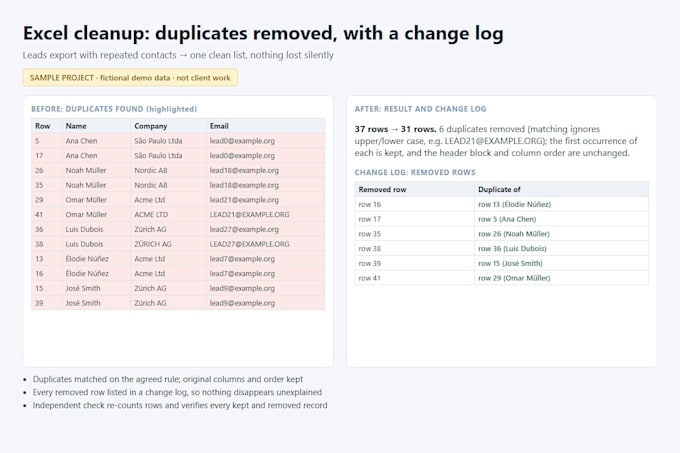Click the 'AFTER: RESULT AND CHANGE LOG' heading
680x453 pixels.
point(420,109)
